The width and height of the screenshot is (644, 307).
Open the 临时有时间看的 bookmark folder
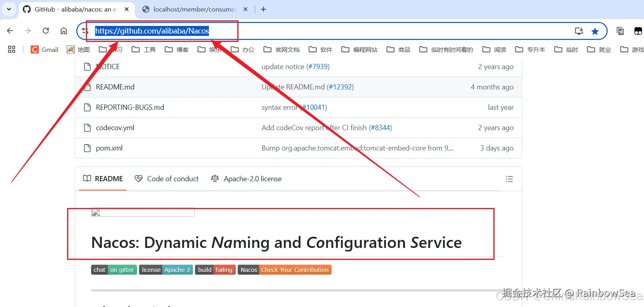click(x=446, y=50)
